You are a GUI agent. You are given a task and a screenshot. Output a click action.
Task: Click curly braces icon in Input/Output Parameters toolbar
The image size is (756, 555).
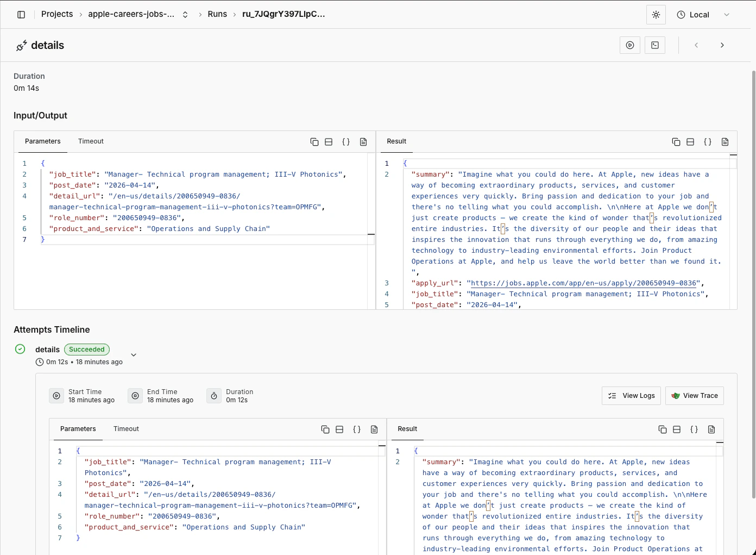(x=346, y=142)
